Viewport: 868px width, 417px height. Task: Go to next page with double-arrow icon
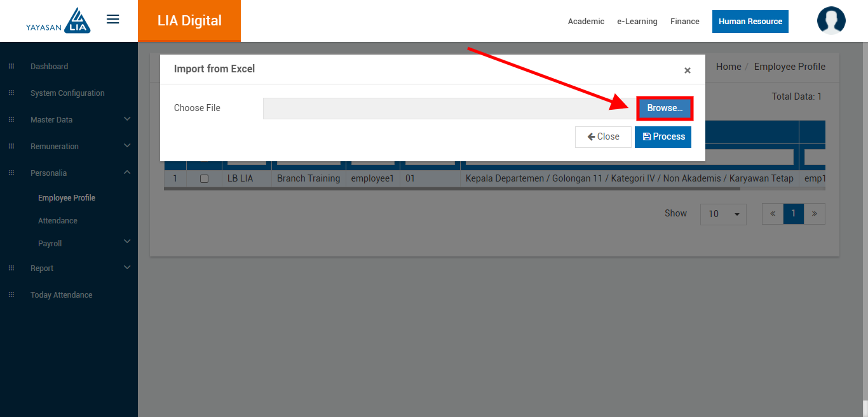(x=814, y=214)
